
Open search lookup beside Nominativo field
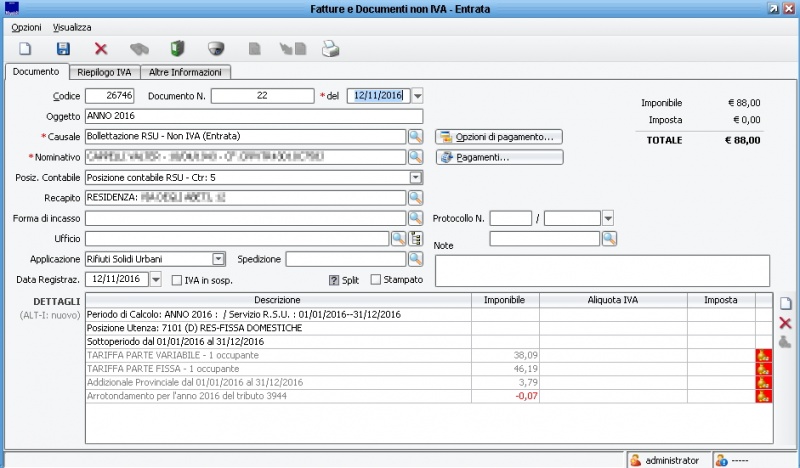pyautogui.click(x=415, y=157)
